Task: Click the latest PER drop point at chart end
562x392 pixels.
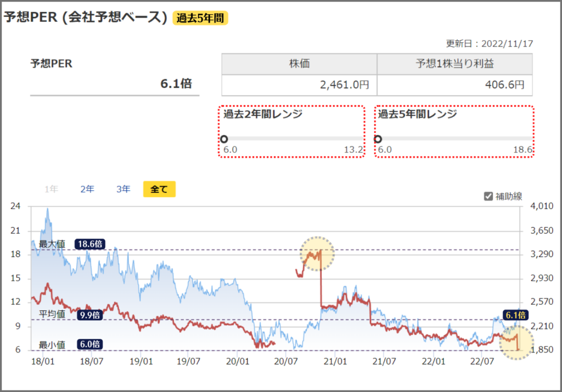Action: [518, 349]
